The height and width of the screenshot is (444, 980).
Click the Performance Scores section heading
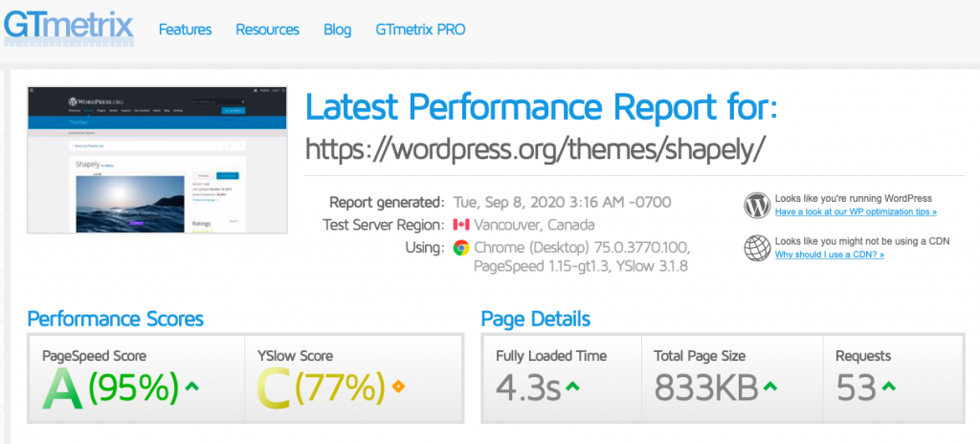click(x=116, y=319)
